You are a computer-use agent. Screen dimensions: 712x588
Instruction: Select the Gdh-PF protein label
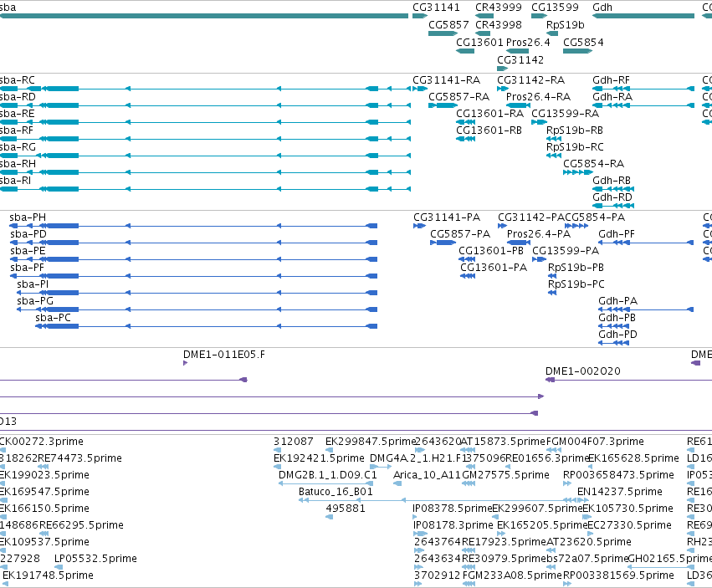click(x=616, y=234)
